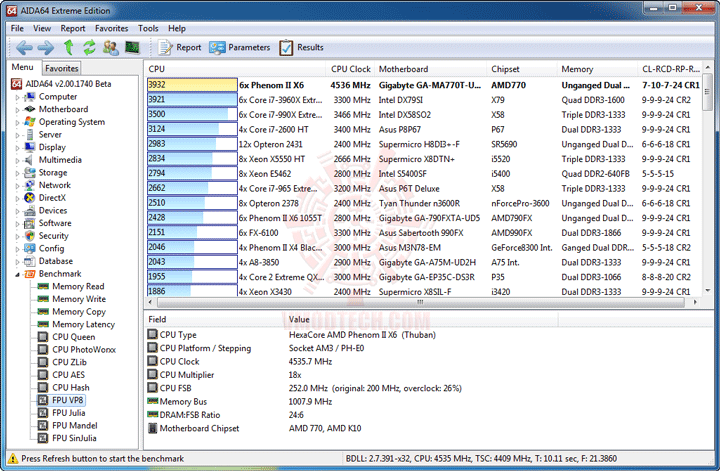Select the FPU Julia benchmark icon
Image resolution: width=720 pixels, height=471 pixels.
tap(43, 413)
